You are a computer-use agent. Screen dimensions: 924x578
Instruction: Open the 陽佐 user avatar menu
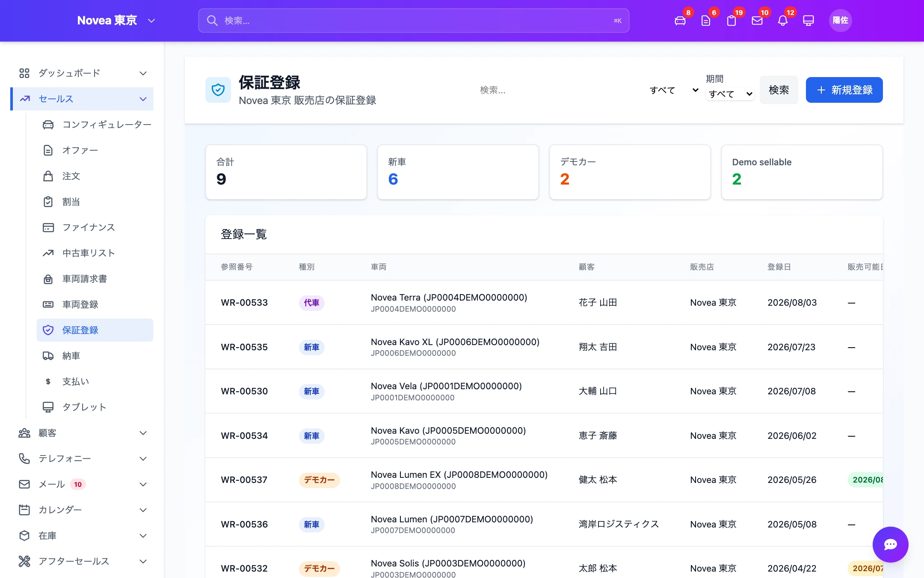[840, 21]
